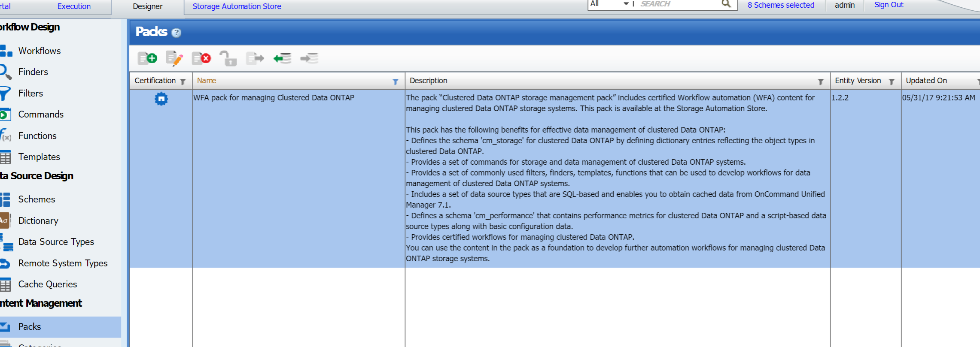Open Finders in the sidebar
The height and width of the screenshot is (347, 980).
(33, 72)
